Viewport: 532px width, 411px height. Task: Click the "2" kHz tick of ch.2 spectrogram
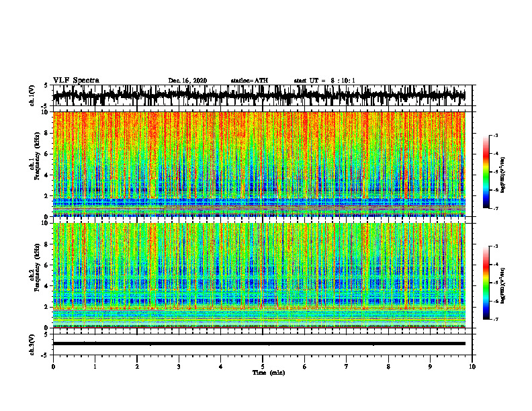[x=48, y=307]
